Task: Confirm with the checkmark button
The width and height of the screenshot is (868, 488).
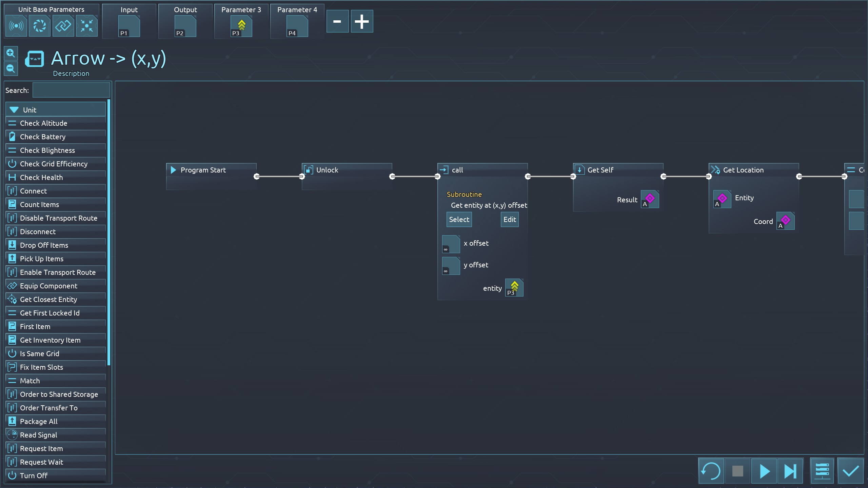Action: (850, 471)
